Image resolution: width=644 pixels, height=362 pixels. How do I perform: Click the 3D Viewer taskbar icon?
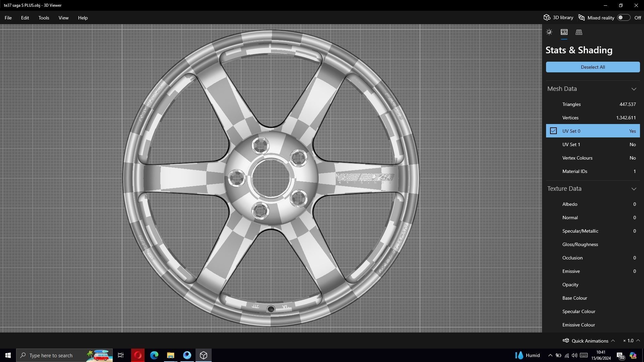[204, 355]
